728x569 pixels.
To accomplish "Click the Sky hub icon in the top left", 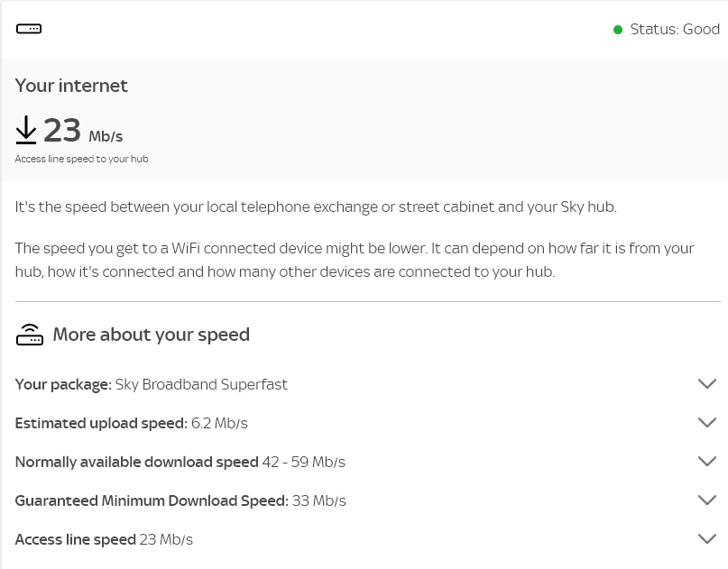I will 29,28.
